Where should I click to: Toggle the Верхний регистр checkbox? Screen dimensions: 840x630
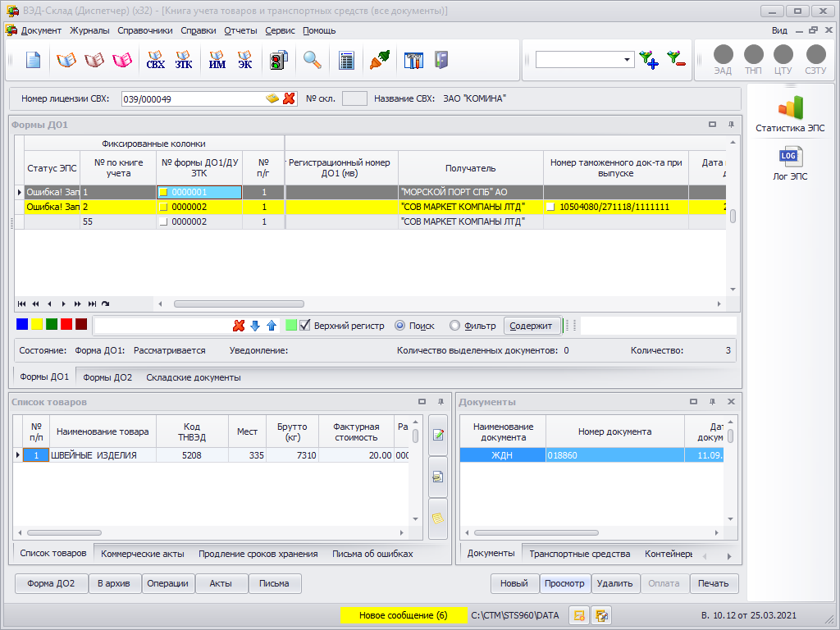305,326
